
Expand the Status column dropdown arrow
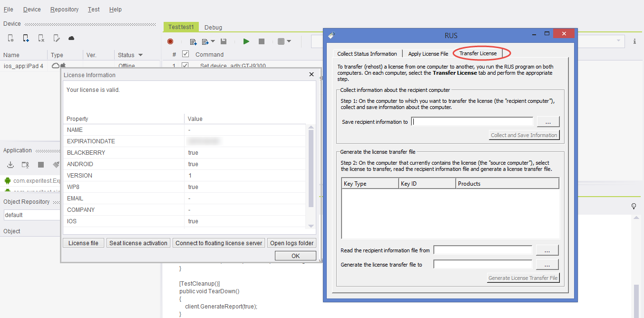coord(140,55)
